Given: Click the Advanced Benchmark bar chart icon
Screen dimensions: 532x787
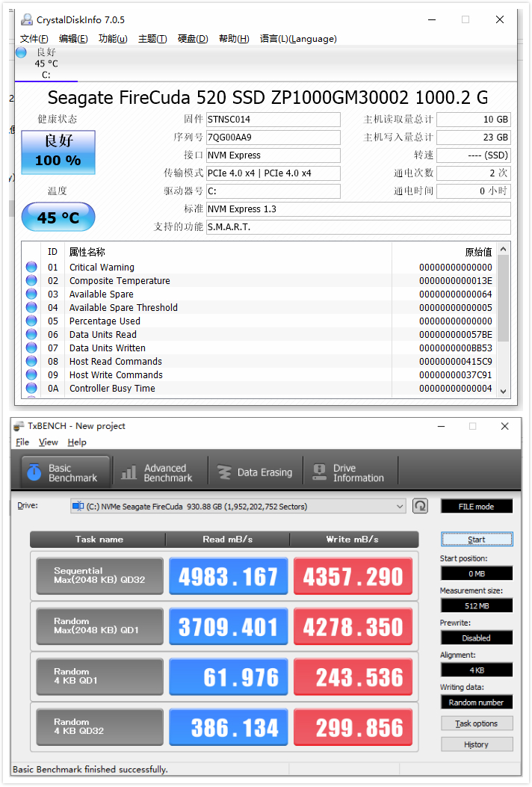Looking at the screenshot, I should point(129,472).
